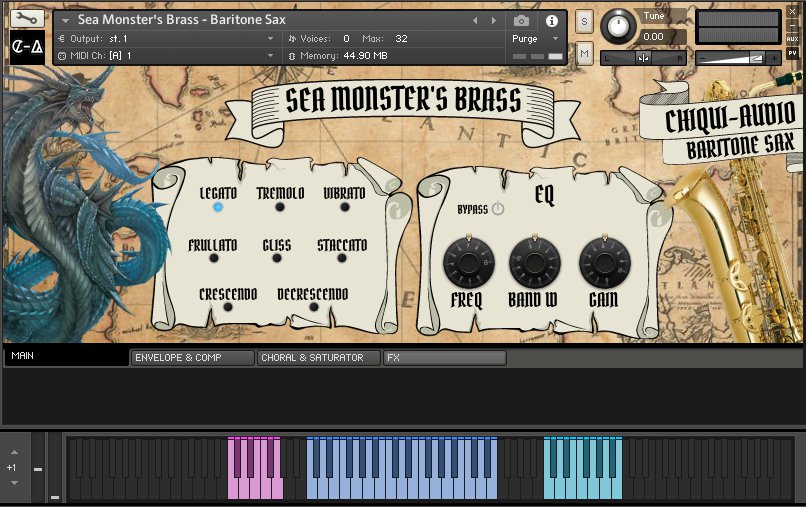
Task: Open the instrument info icon
Action: [x=551, y=20]
